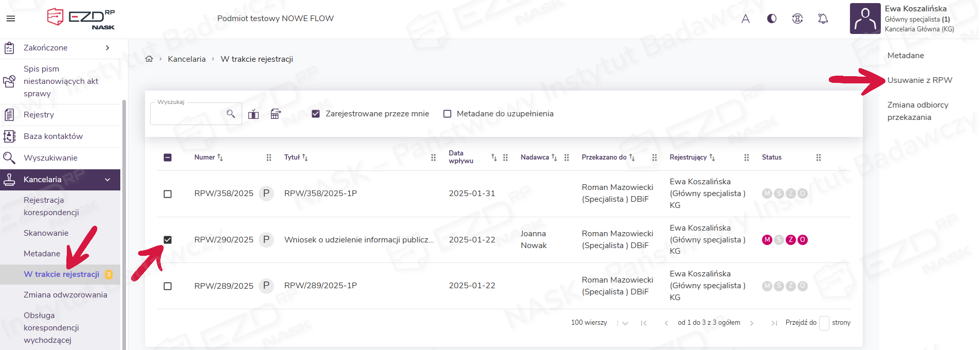Click the column settings icon next to search
The image size is (980, 350).
276,114
